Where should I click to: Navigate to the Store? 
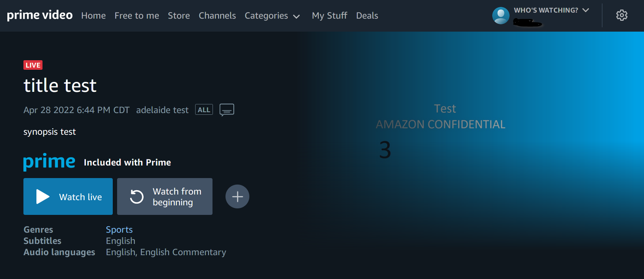tap(179, 16)
